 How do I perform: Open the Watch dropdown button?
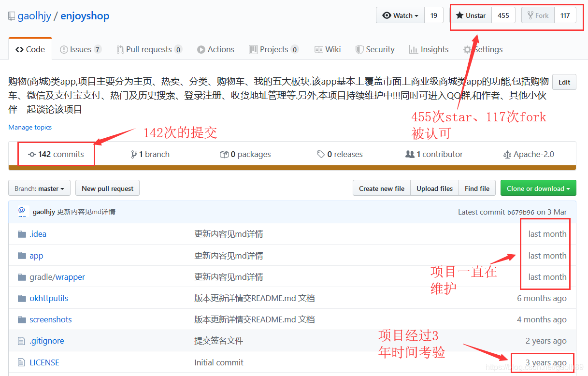click(x=400, y=15)
